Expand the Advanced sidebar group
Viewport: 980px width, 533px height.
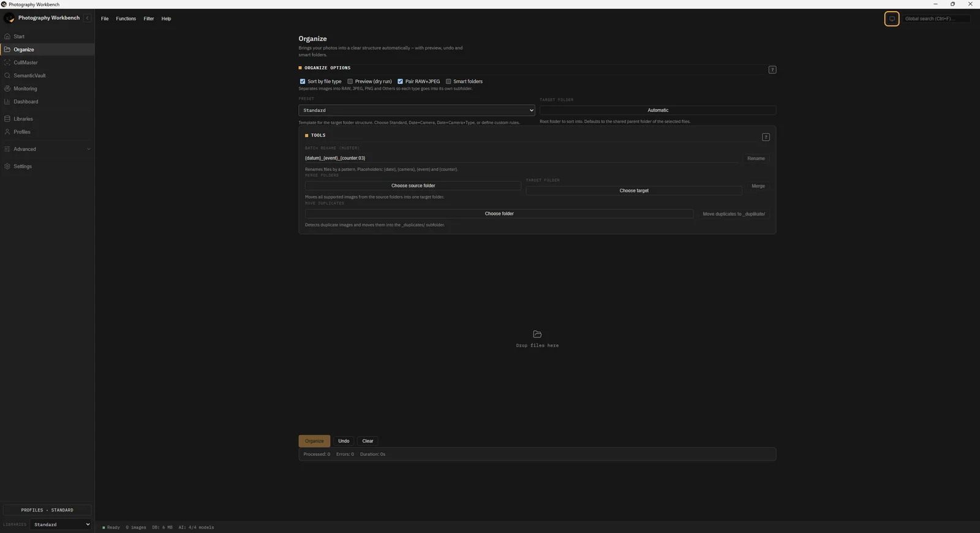pyautogui.click(x=47, y=149)
